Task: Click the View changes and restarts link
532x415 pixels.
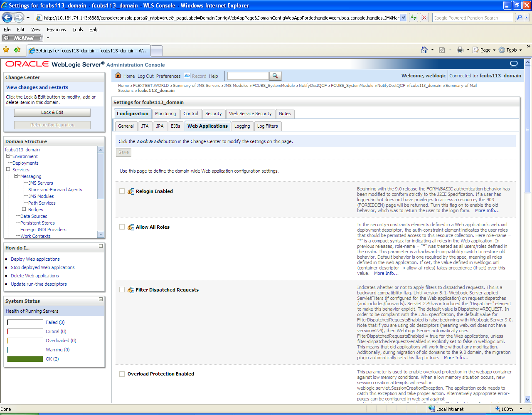Action: (37, 87)
